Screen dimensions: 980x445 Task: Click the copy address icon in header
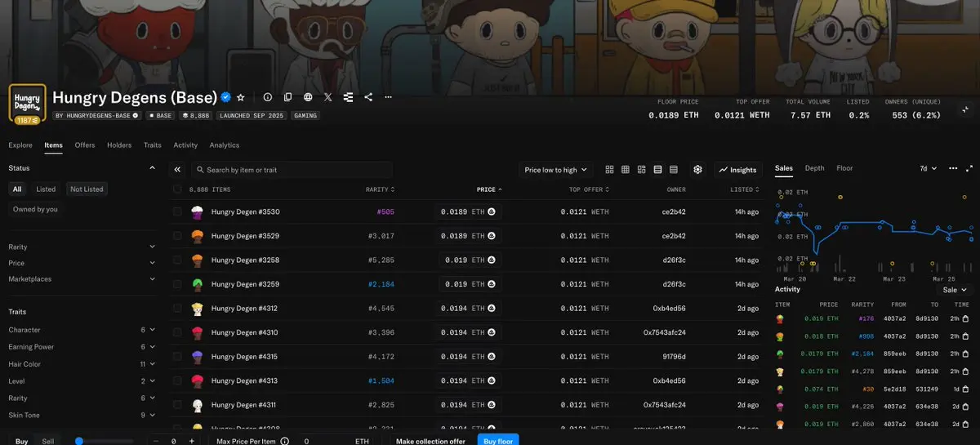coord(287,97)
